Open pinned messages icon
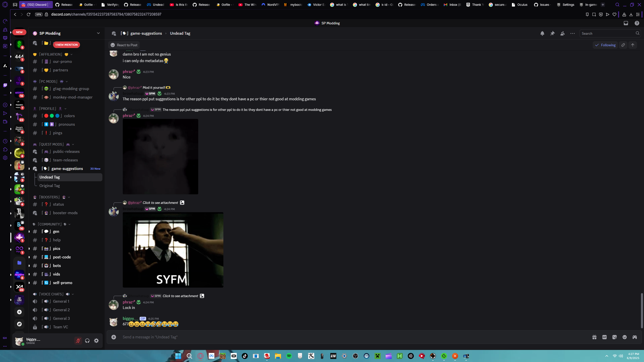This screenshot has height=362, width=644. coord(552,33)
